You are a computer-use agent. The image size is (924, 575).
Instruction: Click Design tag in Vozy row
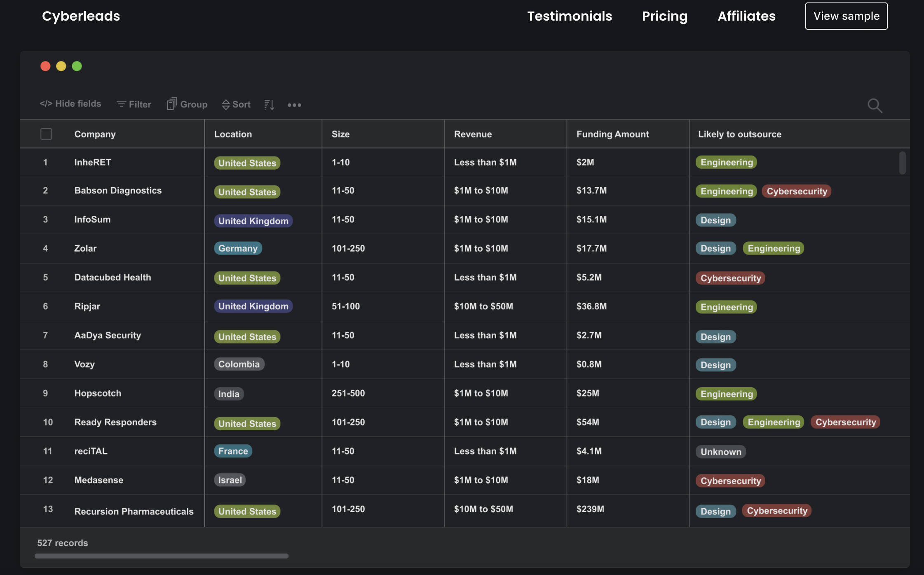[x=715, y=365]
